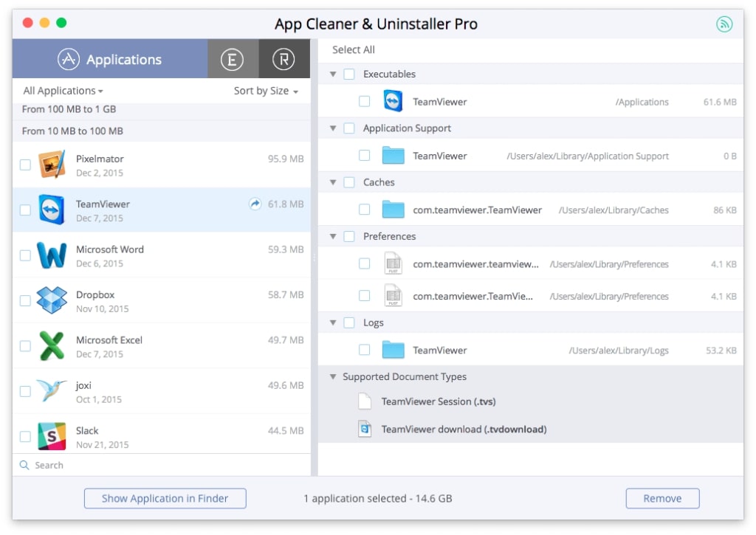Click the Pixelmator app icon
Screen dimensions: 756x535
pos(52,165)
